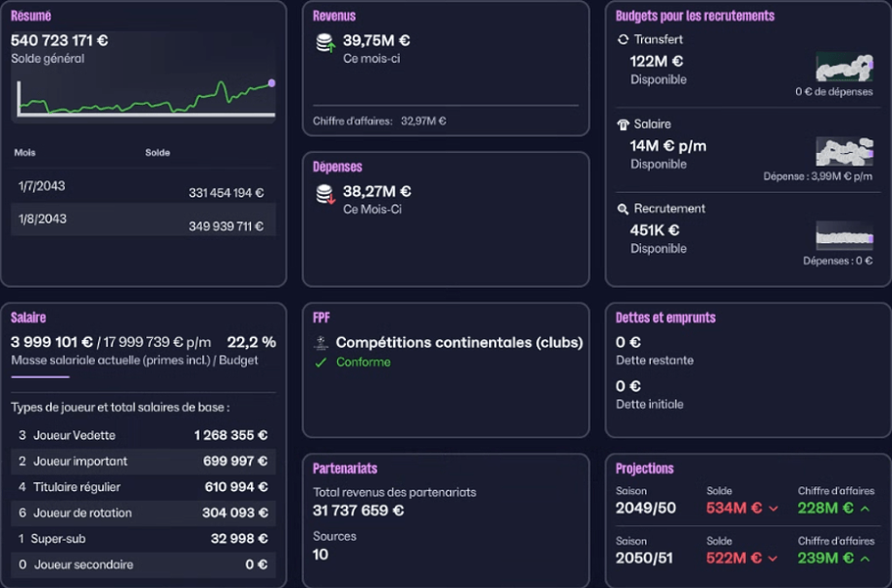Click the purple salary budget progress bar
This screenshot has width=892, height=588.
40,376
